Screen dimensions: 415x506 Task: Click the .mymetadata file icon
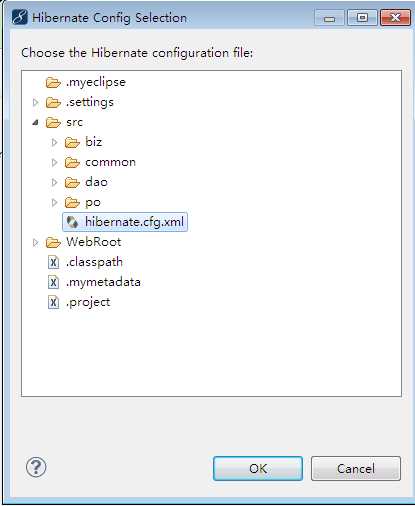click(53, 282)
